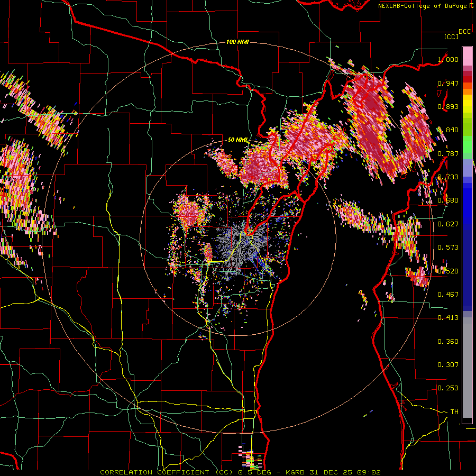The width and height of the screenshot is (476, 476).
Task: Select the 0.573 scale value
Action: [448, 248]
